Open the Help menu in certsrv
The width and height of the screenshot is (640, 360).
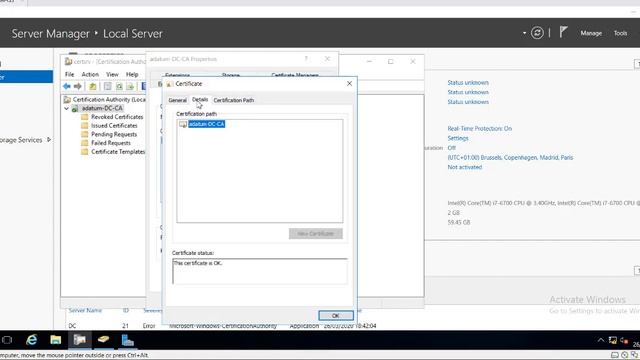click(x=132, y=74)
